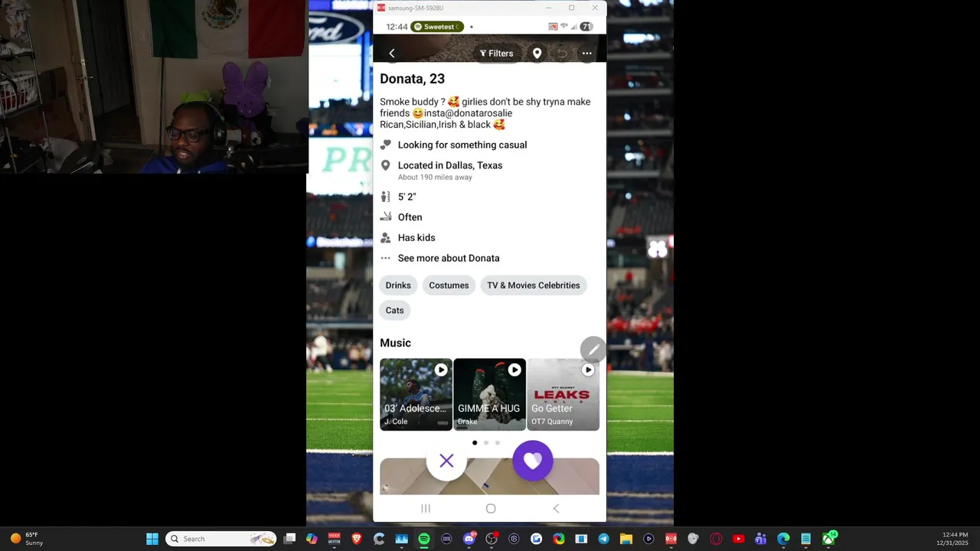This screenshot has height=551, width=980.
Task: Tap the battery 71 indicator
Action: (x=586, y=27)
